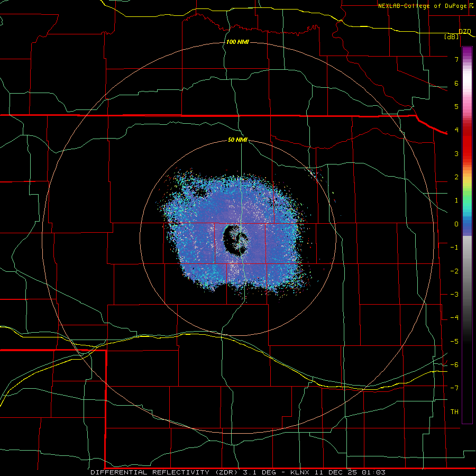476x476 pixels.
Task: Click the -7 dB tick label on the scale
Action: [454, 388]
